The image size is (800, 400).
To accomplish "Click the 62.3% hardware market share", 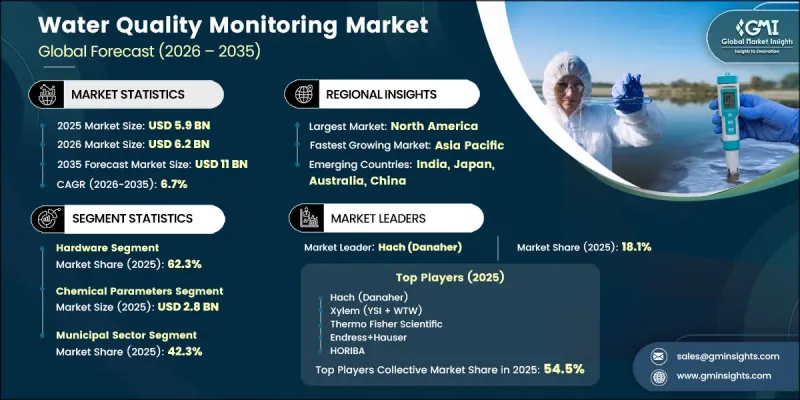I will pos(185,264).
